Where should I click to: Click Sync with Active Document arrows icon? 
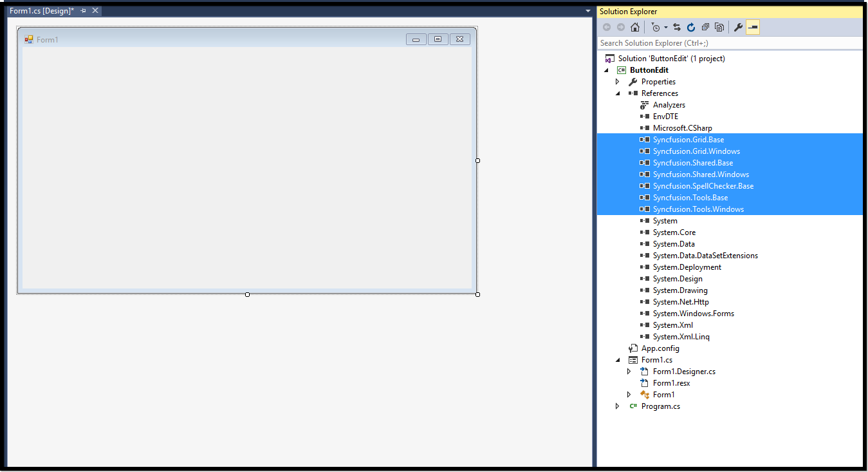[x=677, y=27]
